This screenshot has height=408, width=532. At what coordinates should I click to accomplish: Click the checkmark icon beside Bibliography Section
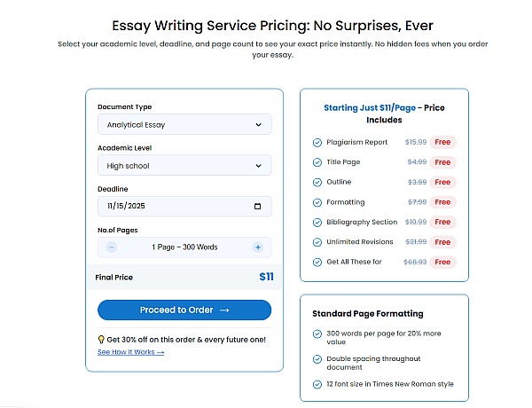[x=317, y=222]
